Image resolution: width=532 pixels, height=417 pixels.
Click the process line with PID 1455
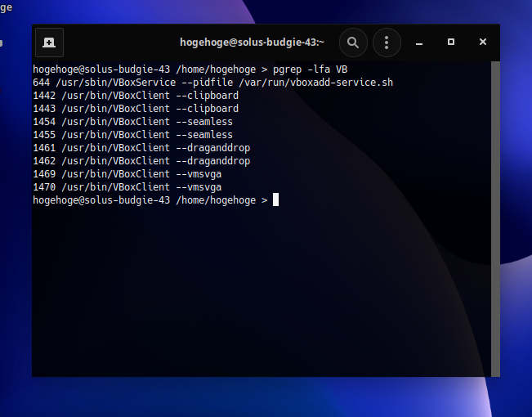(132, 135)
